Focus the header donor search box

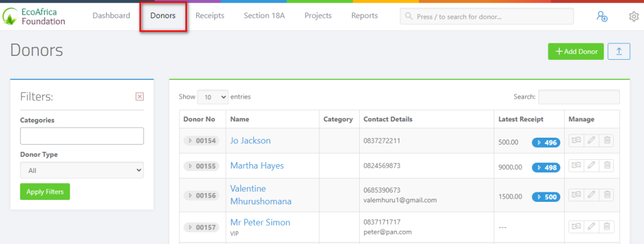(x=487, y=16)
